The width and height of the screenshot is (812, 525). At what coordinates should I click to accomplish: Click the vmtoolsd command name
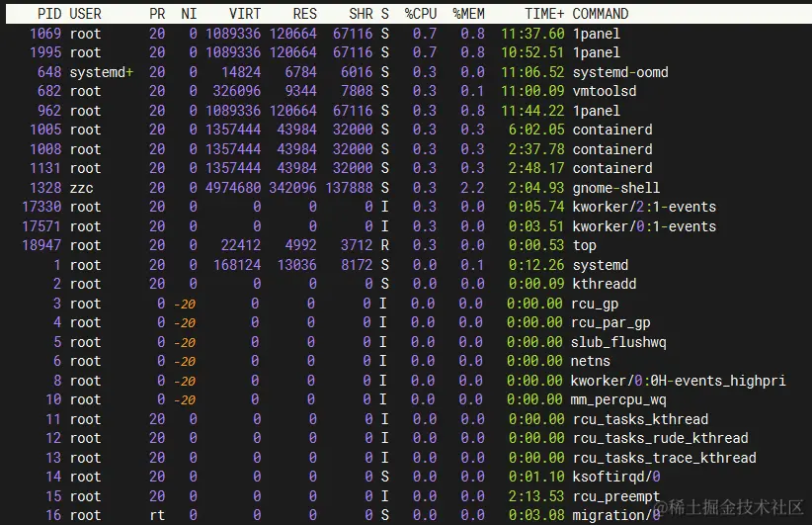point(605,91)
